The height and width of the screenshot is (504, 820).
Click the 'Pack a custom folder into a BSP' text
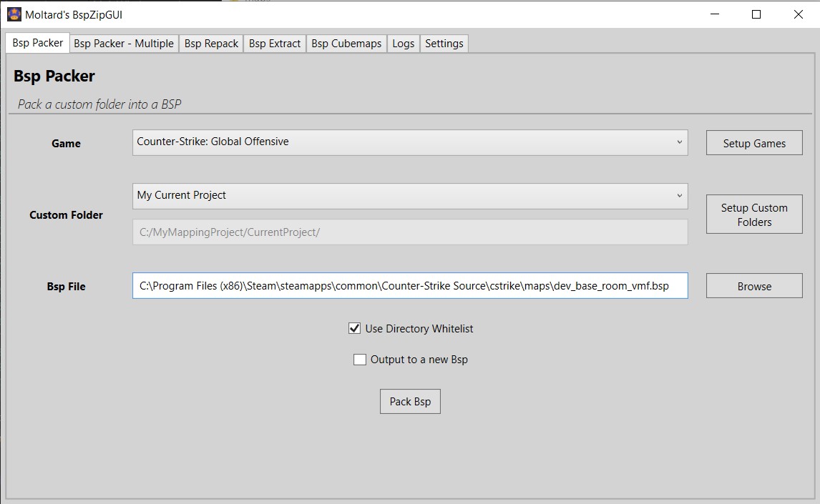click(99, 104)
